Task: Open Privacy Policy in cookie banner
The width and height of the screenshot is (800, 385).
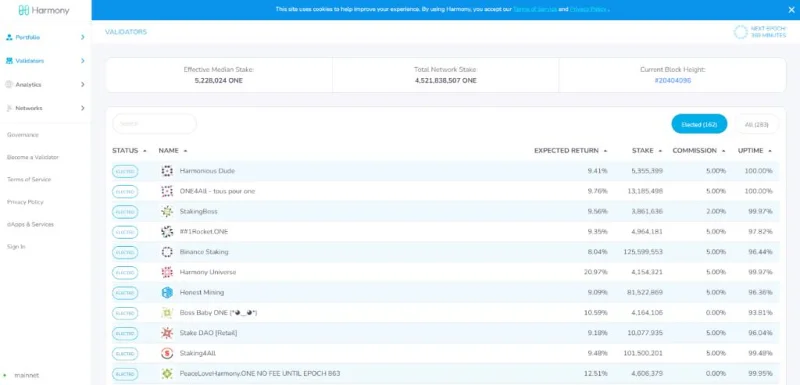Action: (x=589, y=9)
